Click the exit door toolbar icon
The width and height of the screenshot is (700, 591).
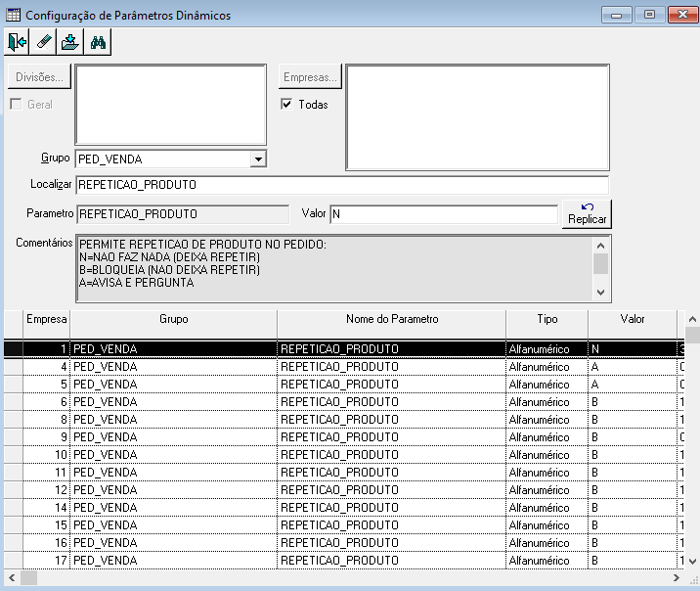[17, 42]
